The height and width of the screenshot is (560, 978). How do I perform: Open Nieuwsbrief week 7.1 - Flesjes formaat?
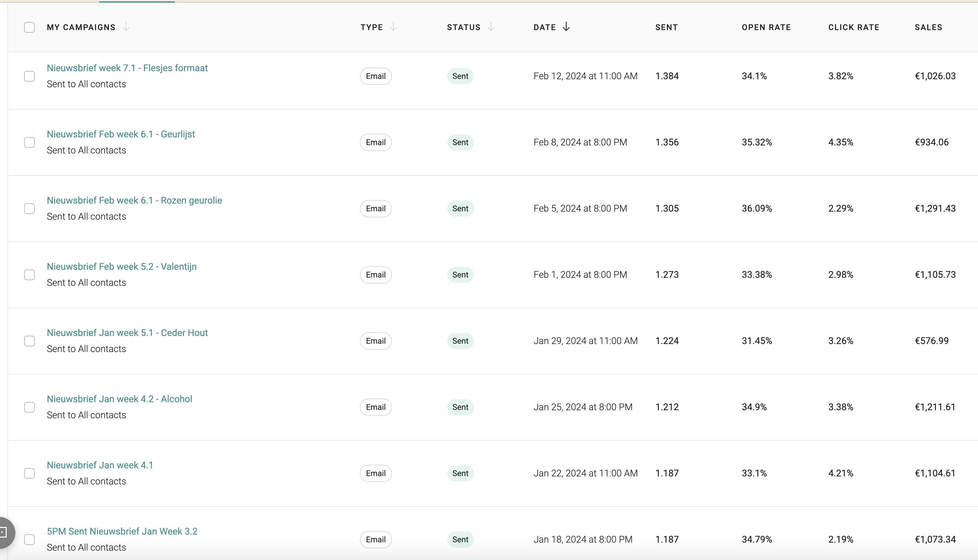click(127, 68)
